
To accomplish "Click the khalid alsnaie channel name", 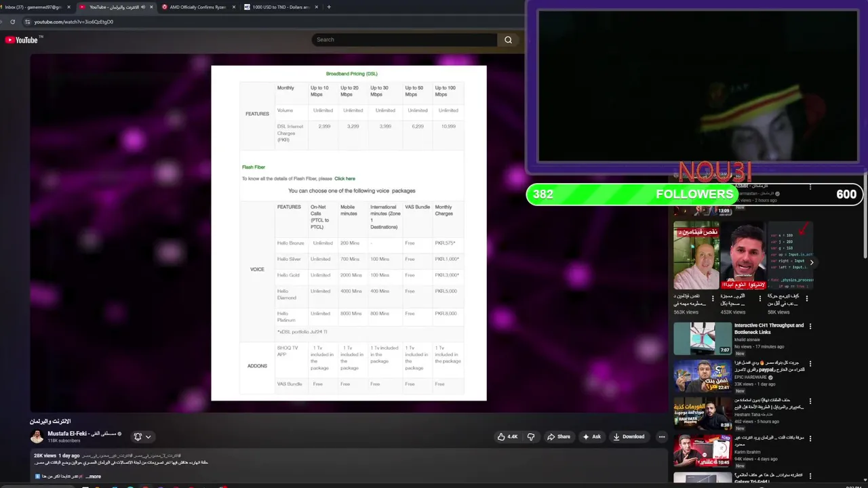I will point(747,340).
